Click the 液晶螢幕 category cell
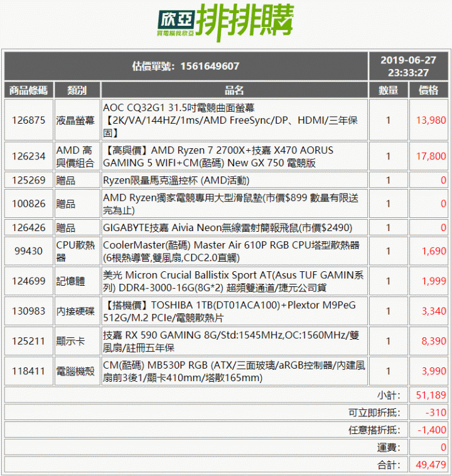 coord(77,120)
